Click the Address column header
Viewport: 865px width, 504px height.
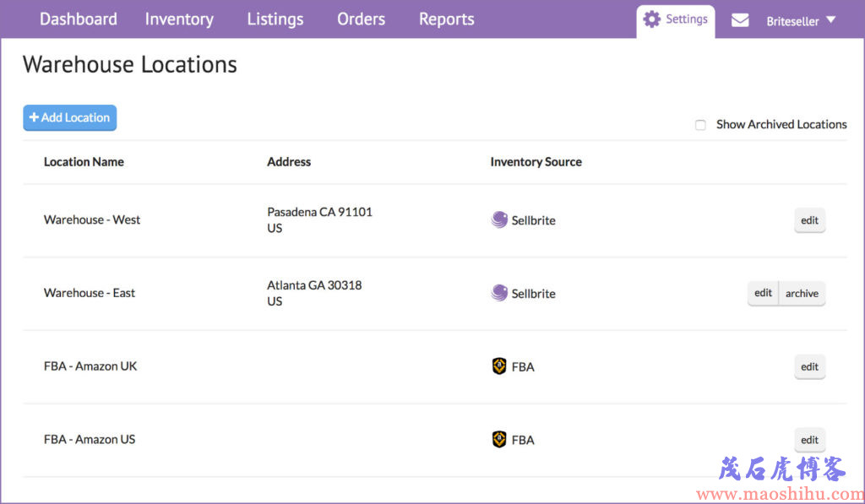289,161
